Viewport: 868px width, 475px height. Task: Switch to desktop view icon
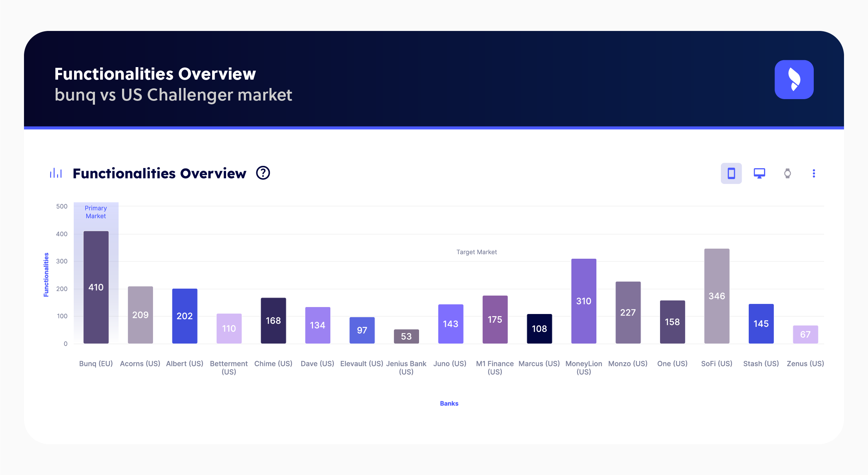point(759,173)
